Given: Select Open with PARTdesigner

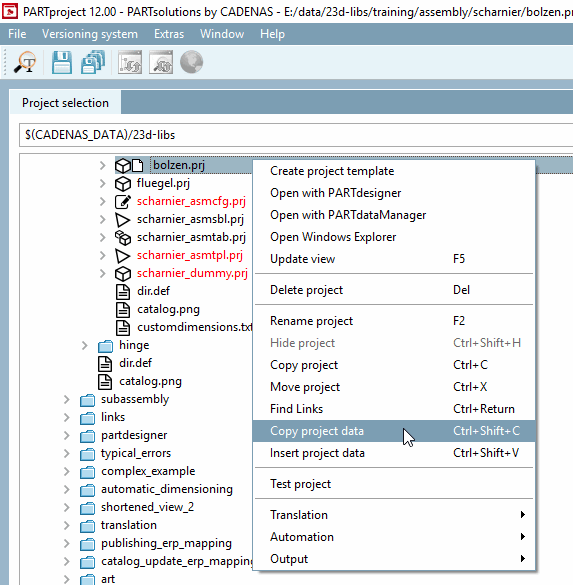Looking at the screenshot, I should [x=335, y=193].
